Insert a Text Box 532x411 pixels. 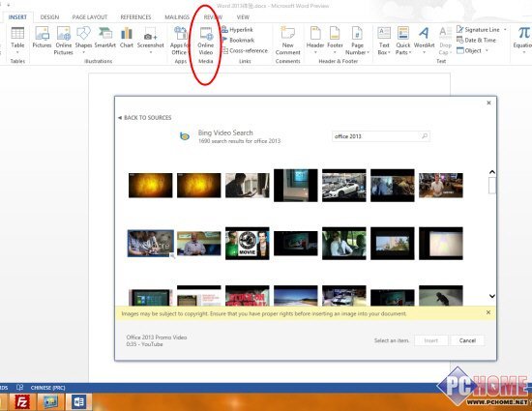click(384, 41)
